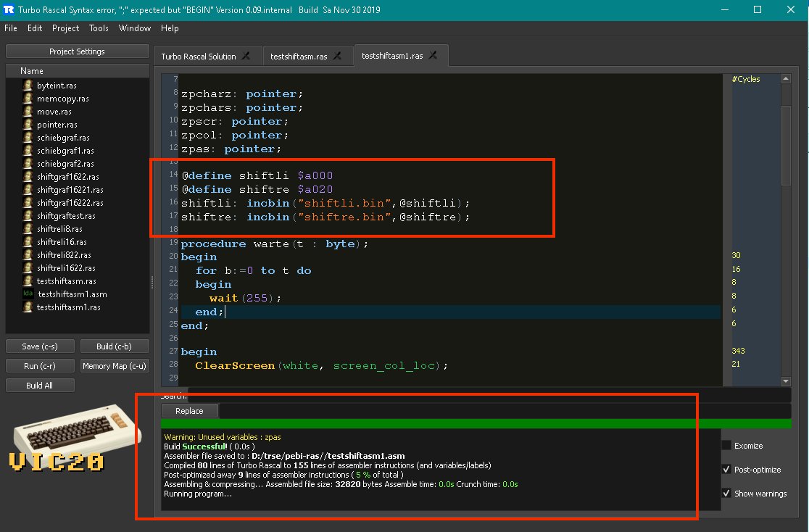This screenshot has height=532, width=809.
Task: Open the Edit menu
Action: tap(35, 28)
